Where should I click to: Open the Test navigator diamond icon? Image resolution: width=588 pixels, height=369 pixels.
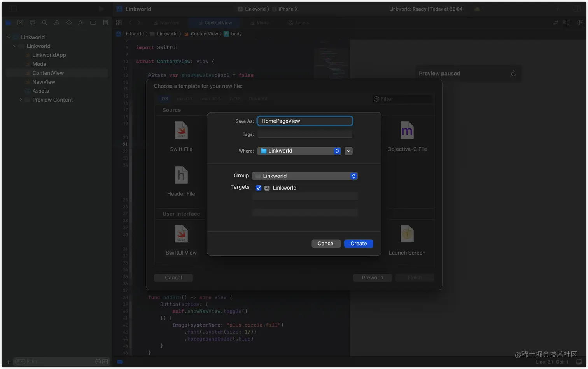(69, 23)
